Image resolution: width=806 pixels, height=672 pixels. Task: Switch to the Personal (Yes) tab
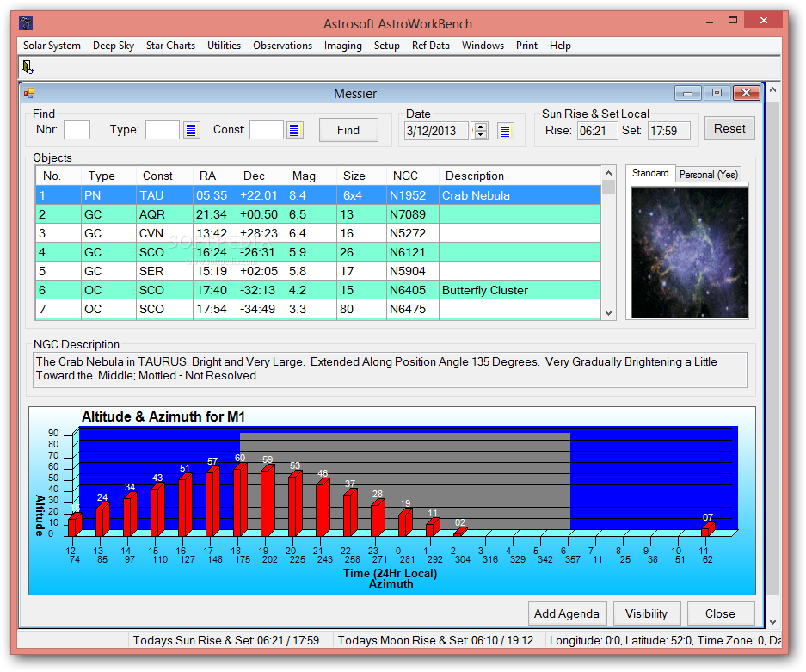pyautogui.click(x=708, y=175)
